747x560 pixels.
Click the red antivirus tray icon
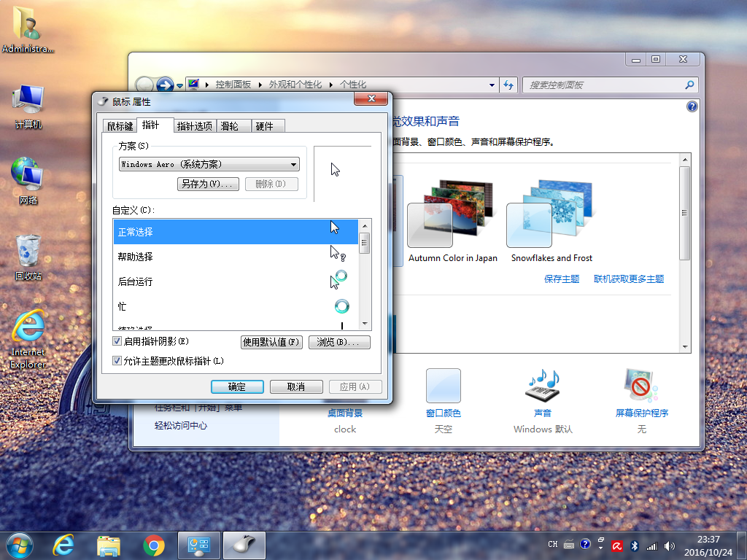617,545
